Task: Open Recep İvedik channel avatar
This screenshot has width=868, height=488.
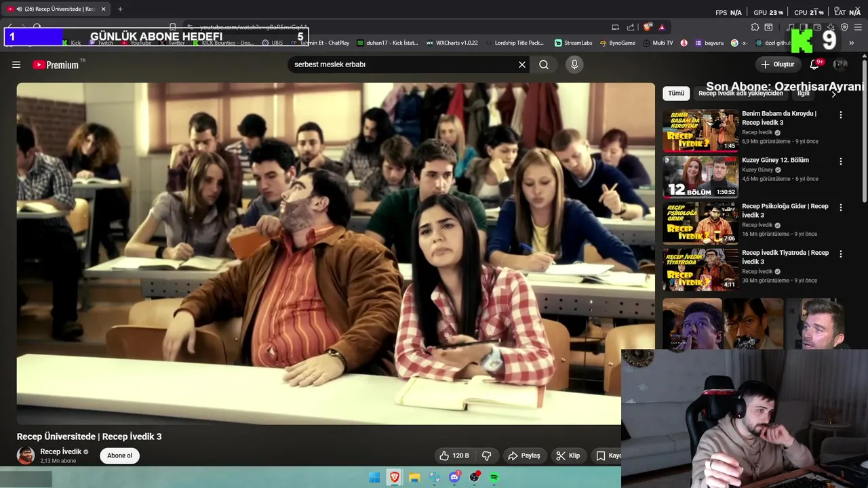Action: point(26,455)
